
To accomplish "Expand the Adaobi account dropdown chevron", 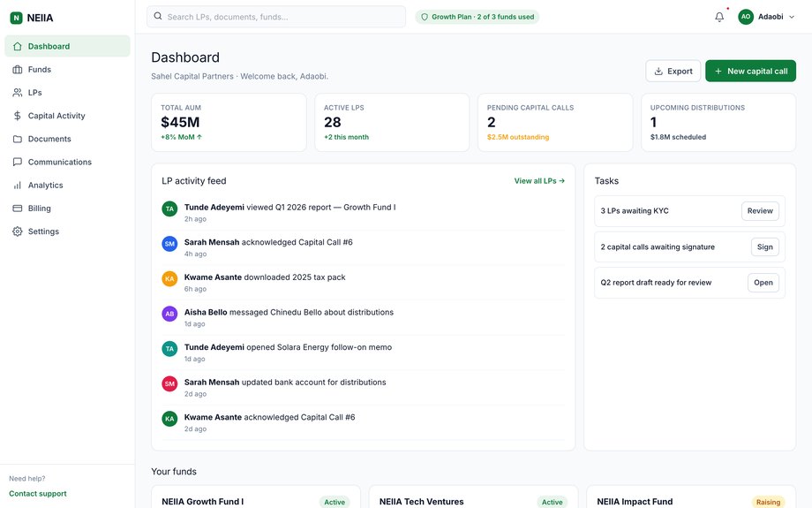I will point(792,17).
